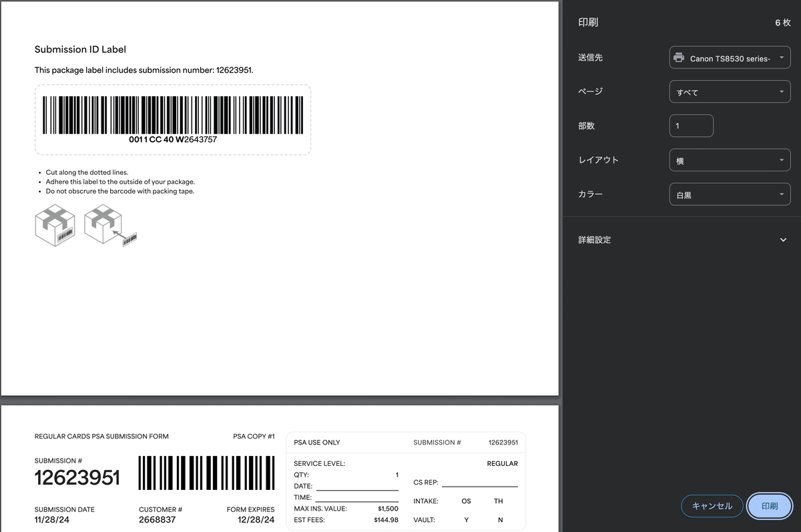The image size is (801, 532).
Task: Click the REGULAR CARDS PSA SUBMISSION FORM title
Action: coord(101,437)
